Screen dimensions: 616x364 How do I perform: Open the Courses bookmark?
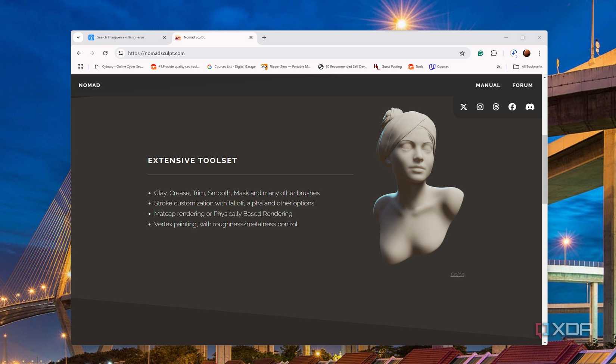coord(439,67)
